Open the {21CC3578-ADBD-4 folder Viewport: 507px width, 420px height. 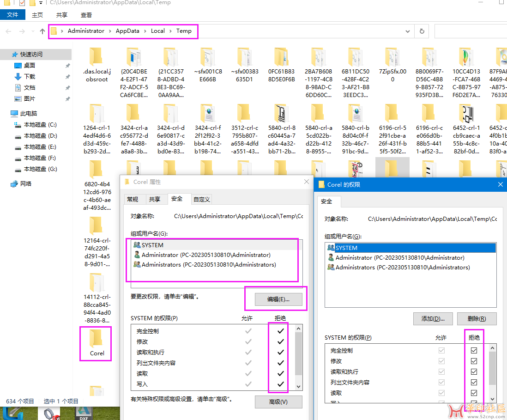click(x=171, y=73)
